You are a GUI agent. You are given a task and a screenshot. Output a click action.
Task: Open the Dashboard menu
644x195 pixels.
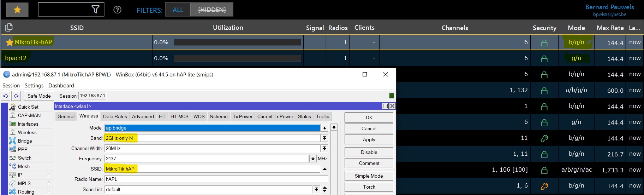click(x=61, y=86)
